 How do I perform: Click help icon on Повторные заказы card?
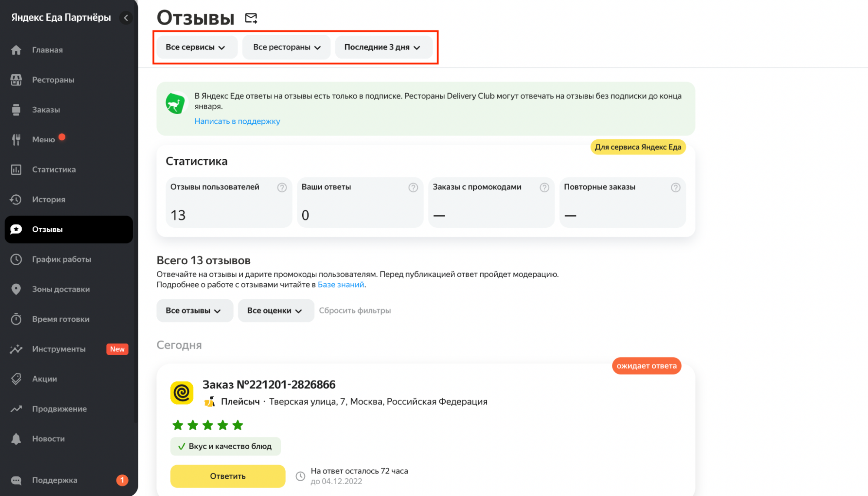click(675, 187)
